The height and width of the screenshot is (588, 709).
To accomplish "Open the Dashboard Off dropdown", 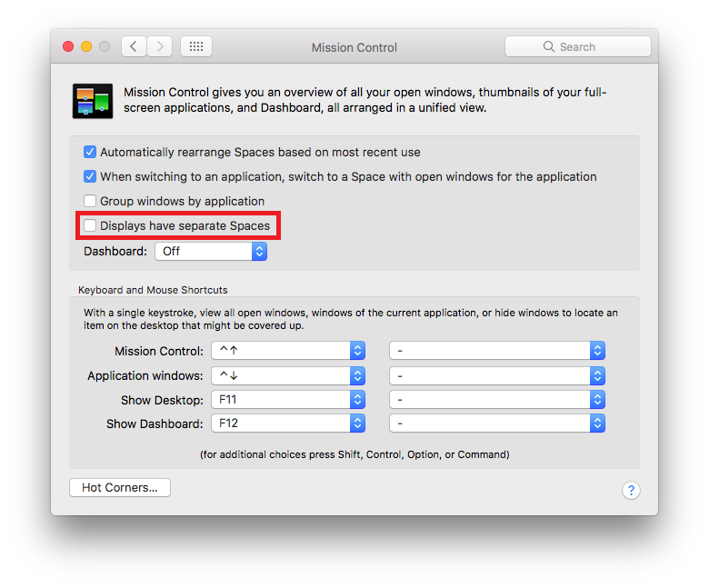I will 211,252.
